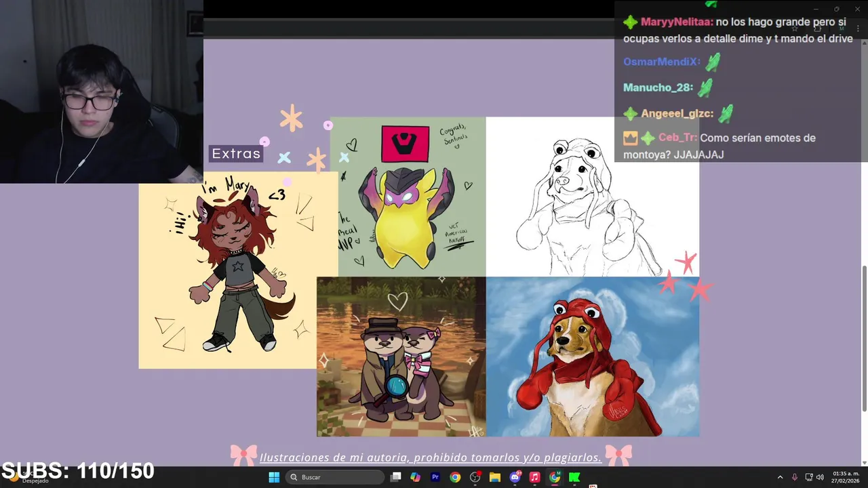Open network settings tray icon
The height and width of the screenshot is (488, 868).
[809, 477]
